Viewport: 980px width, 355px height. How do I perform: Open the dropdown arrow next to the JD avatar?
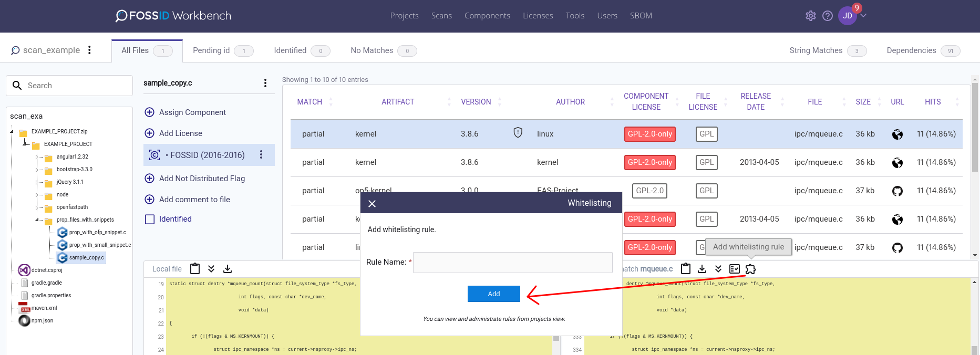click(x=863, y=16)
